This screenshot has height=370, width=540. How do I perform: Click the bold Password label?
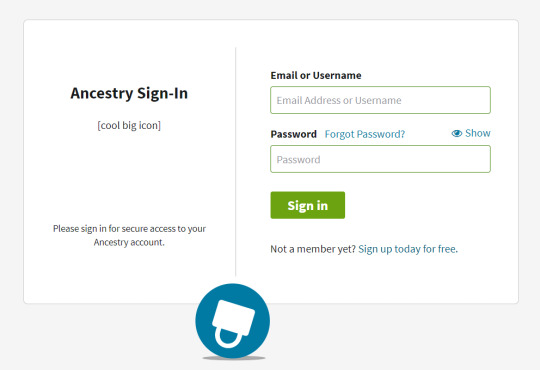tap(293, 134)
